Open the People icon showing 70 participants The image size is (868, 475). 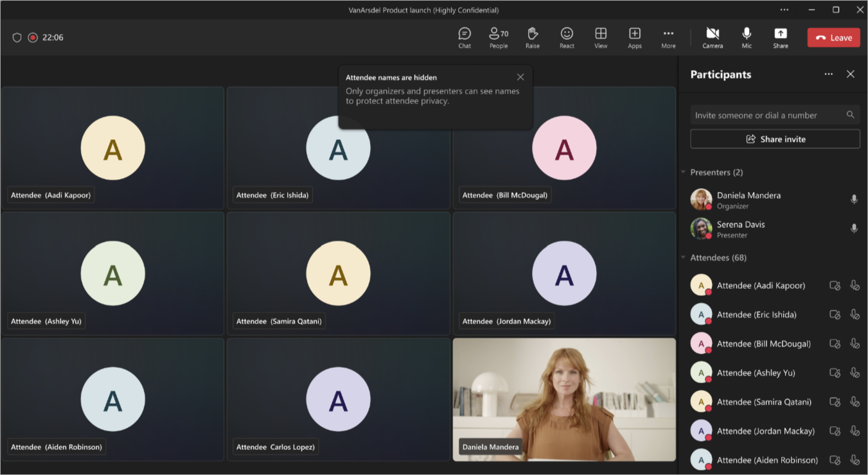[498, 37]
